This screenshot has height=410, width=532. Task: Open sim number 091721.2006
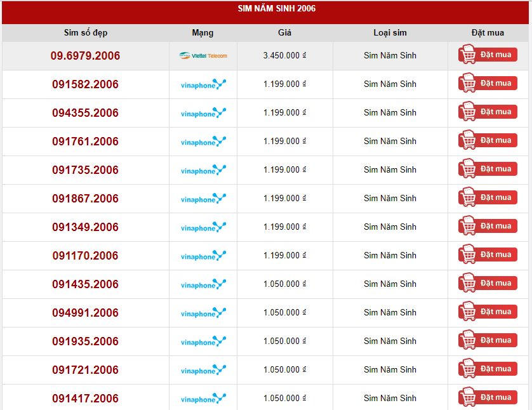pyautogui.click(x=85, y=370)
